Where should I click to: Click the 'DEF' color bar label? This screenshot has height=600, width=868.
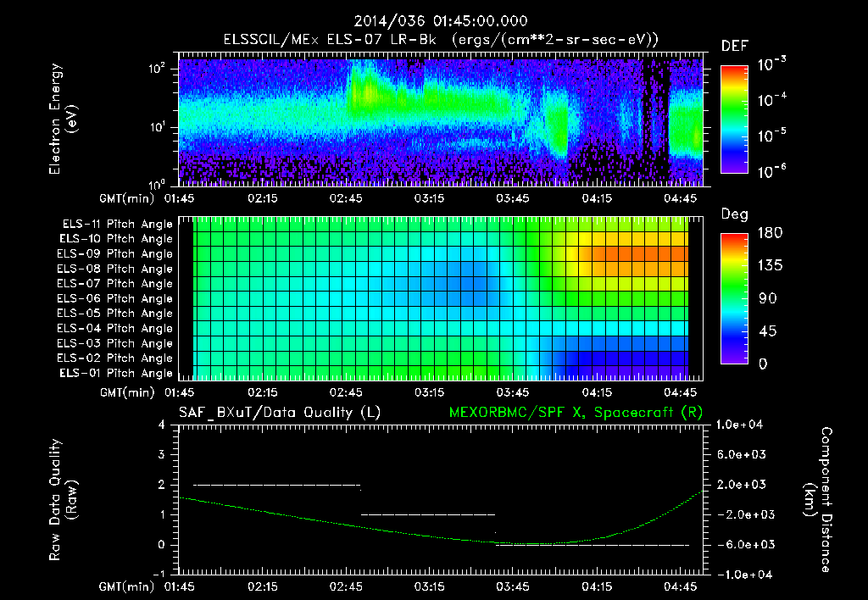[735, 46]
